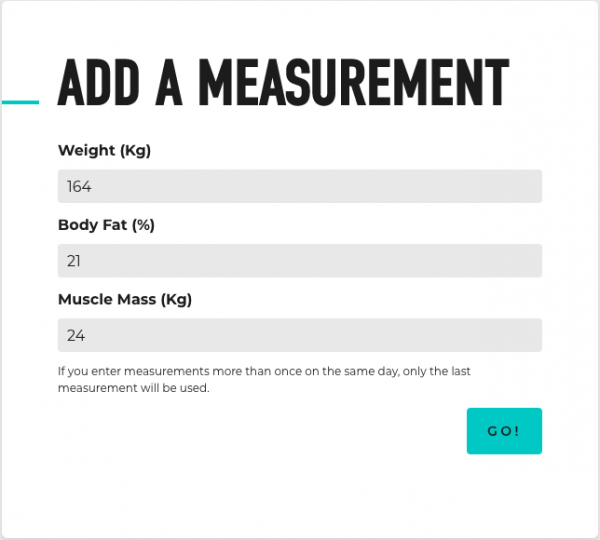Place cursor on value 21 in Body Fat field
Image resolution: width=600 pixels, height=540 pixels.
tap(74, 261)
